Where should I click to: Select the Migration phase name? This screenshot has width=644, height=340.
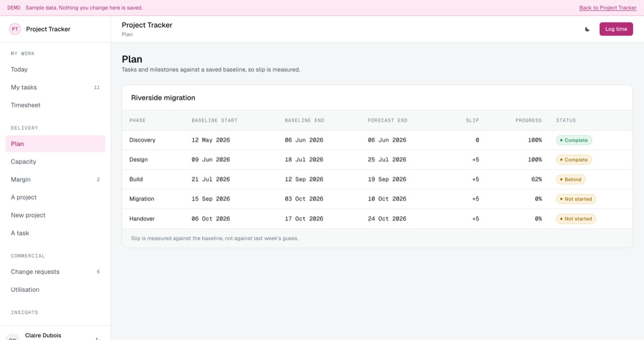click(141, 199)
